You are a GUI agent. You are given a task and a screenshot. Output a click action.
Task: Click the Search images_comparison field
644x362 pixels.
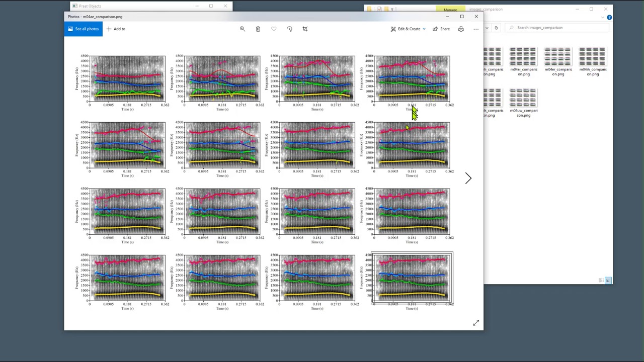(x=556, y=28)
